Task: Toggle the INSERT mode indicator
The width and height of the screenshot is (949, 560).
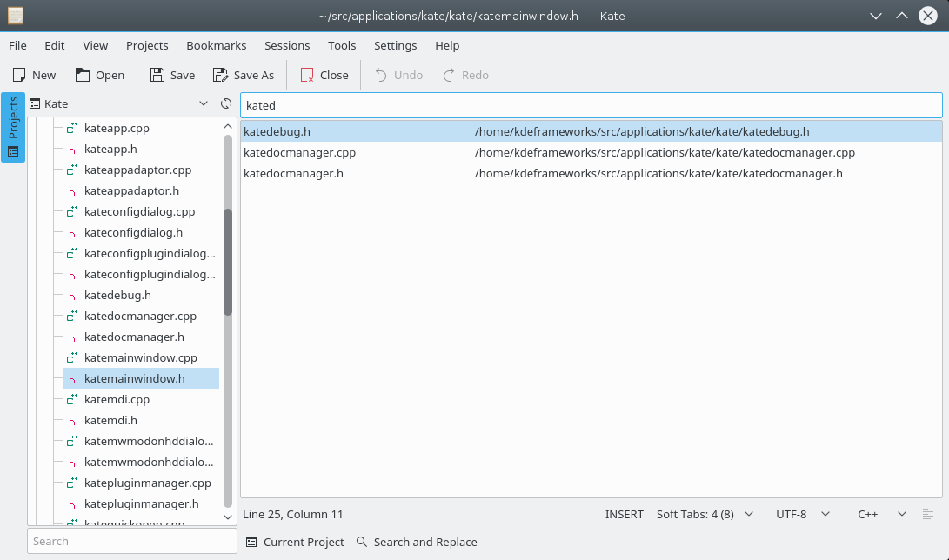Action: click(624, 514)
